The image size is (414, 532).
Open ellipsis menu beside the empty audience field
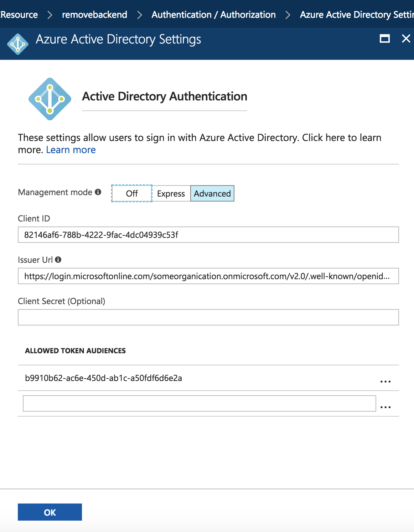(385, 407)
